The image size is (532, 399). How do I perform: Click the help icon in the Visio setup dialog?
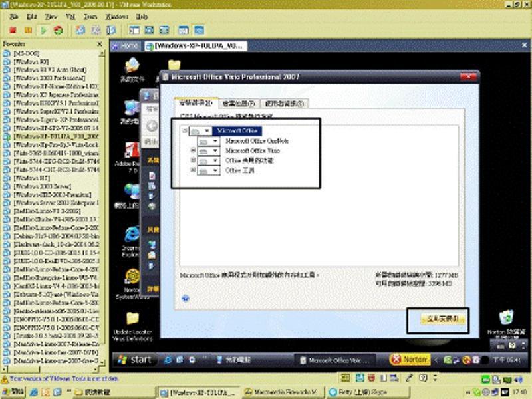pos(186,298)
